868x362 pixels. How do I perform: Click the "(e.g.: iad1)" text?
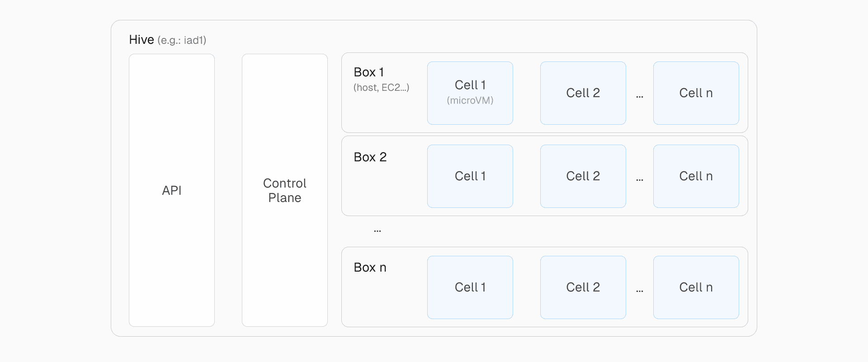[182, 40]
